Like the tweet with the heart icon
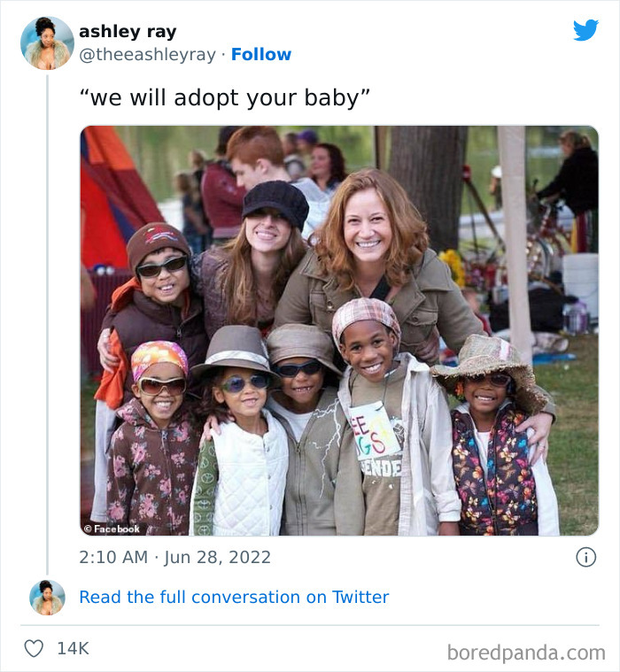The image size is (620, 672). point(34,648)
